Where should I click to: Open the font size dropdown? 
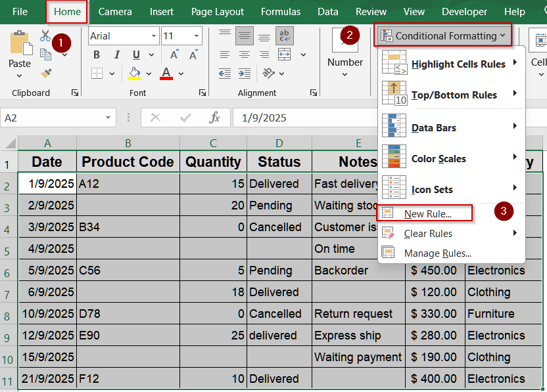[197, 36]
